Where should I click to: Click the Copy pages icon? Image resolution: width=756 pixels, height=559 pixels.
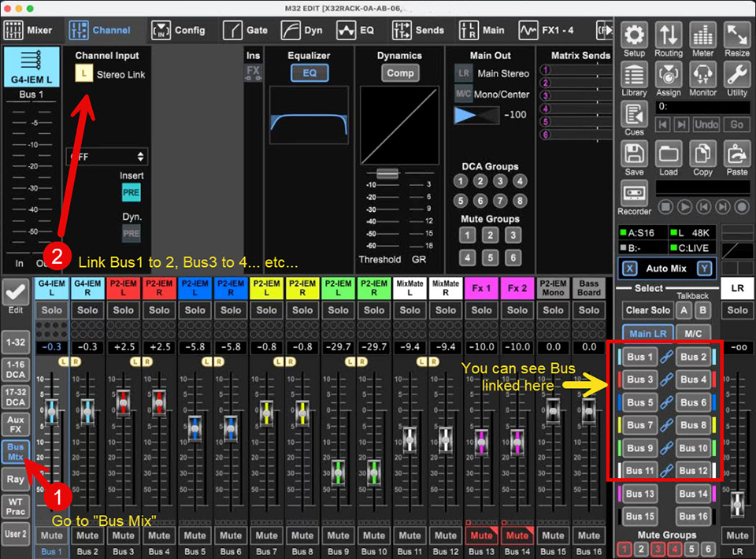pyautogui.click(x=702, y=154)
